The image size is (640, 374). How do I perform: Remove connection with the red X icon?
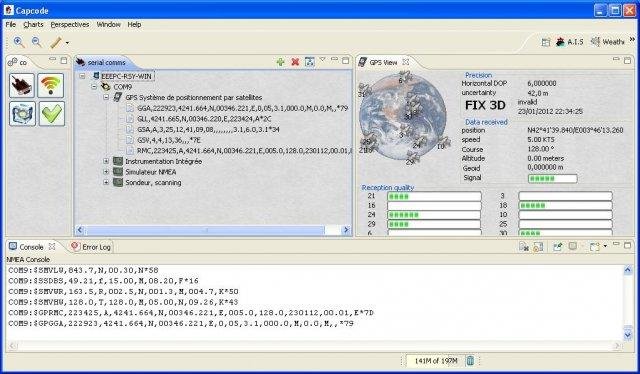(x=295, y=62)
